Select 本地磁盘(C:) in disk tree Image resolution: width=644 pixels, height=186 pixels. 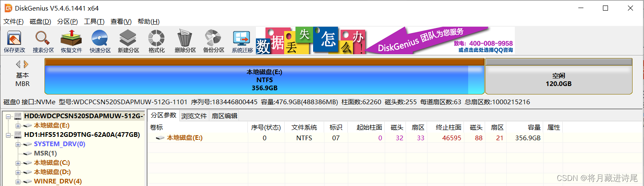point(52,163)
